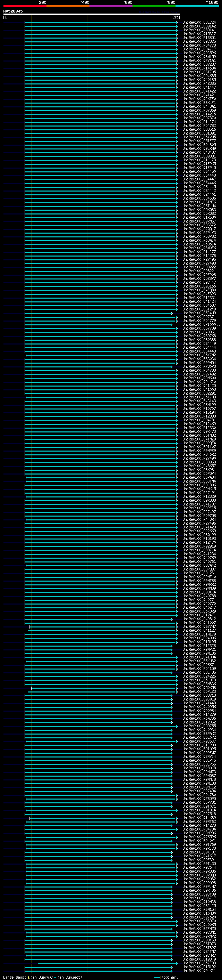
Task: Select the UniRef100_P14584 label
Action: pos(199,68)
